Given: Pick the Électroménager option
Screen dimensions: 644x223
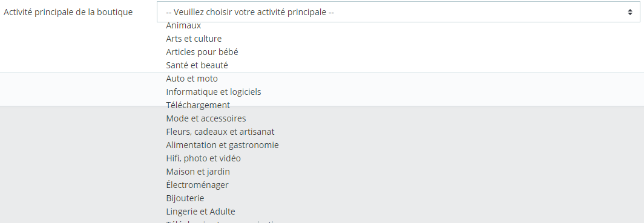Looking at the screenshot, I should click(197, 185).
